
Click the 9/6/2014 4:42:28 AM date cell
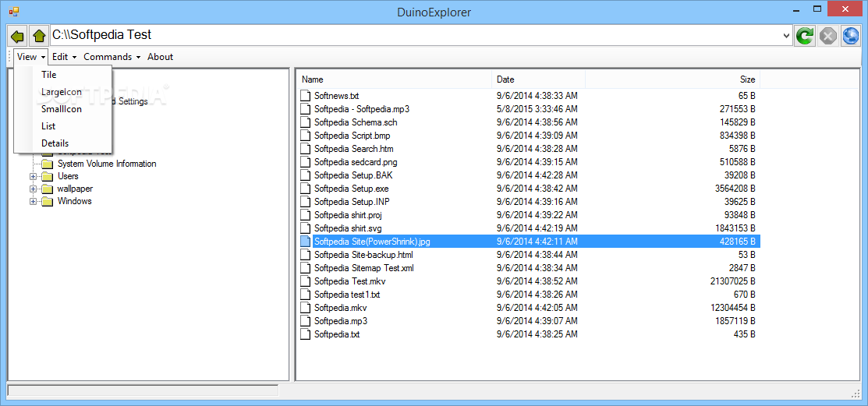(537, 175)
